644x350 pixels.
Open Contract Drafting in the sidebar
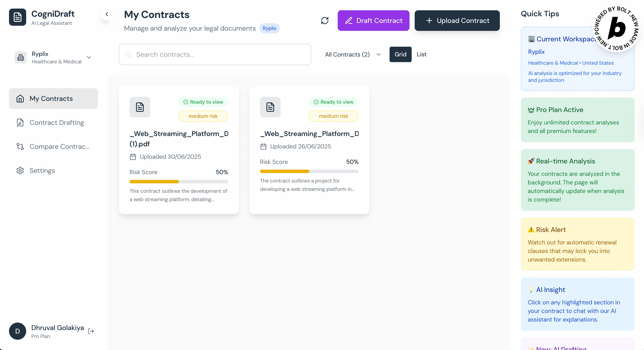[x=56, y=123]
